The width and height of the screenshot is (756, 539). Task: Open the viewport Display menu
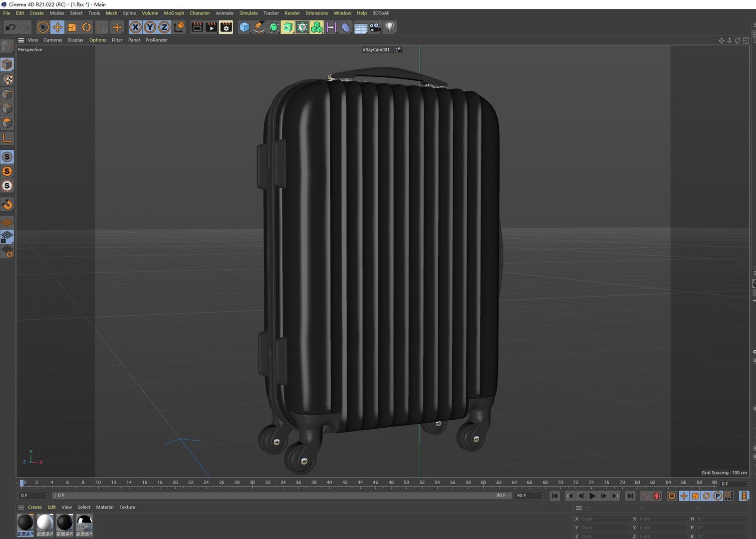tap(76, 40)
